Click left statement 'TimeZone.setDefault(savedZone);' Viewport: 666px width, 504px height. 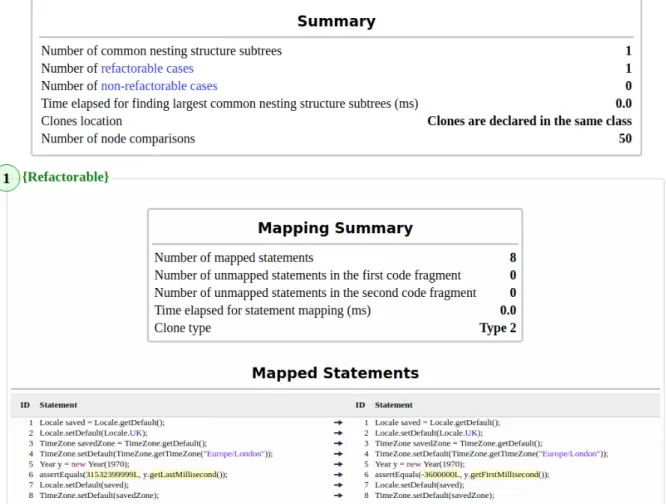[99, 496]
